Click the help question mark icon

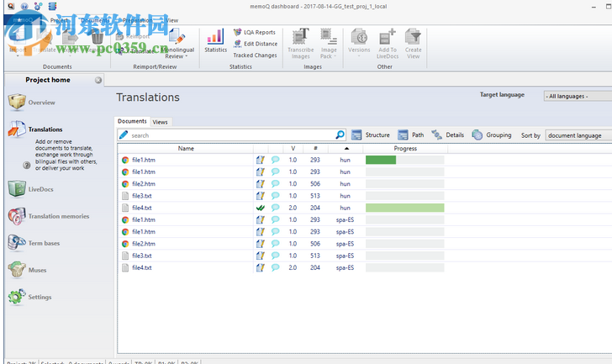click(x=27, y=165)
